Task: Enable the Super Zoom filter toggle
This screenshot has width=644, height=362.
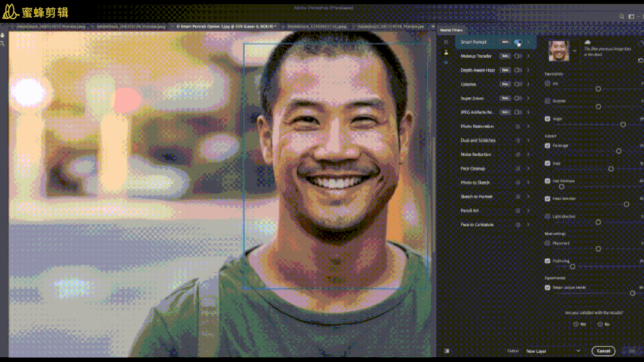Action: point(518,98)
